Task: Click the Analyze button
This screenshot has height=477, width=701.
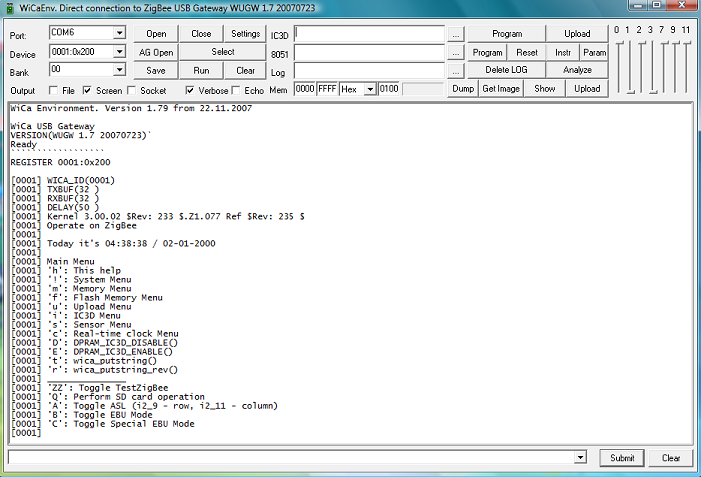Action: 577,70
